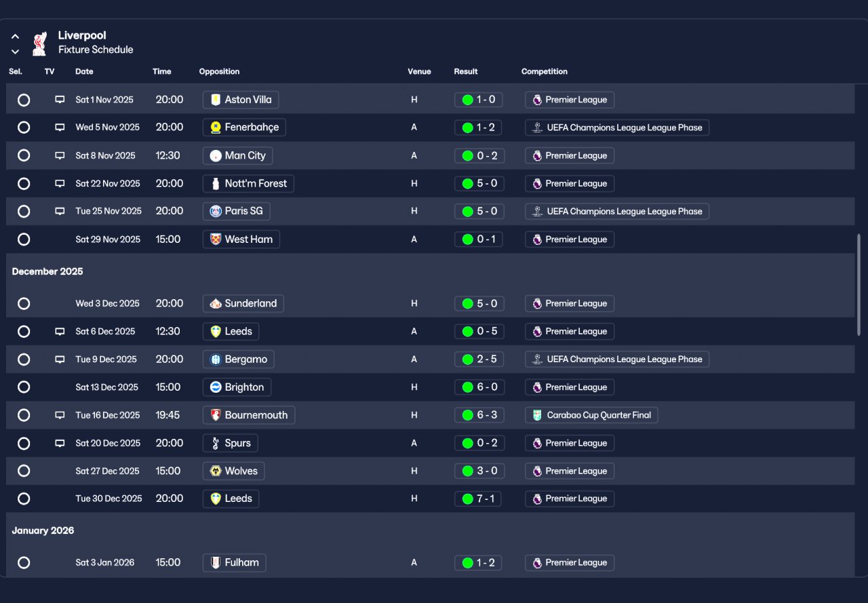Click the TV icon for Paris SG match
Screen dimensions: 868x603
pyautogui.click(x=60, y=211)
